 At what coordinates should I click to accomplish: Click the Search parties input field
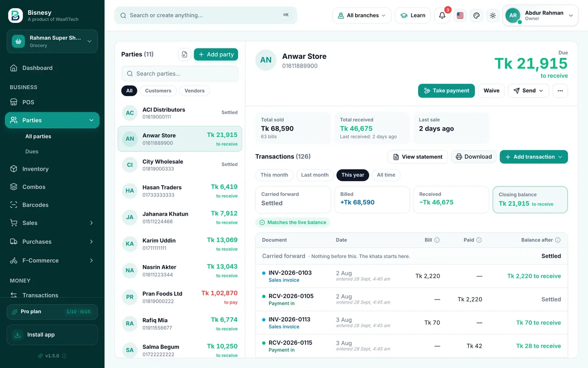click(180, 74)
